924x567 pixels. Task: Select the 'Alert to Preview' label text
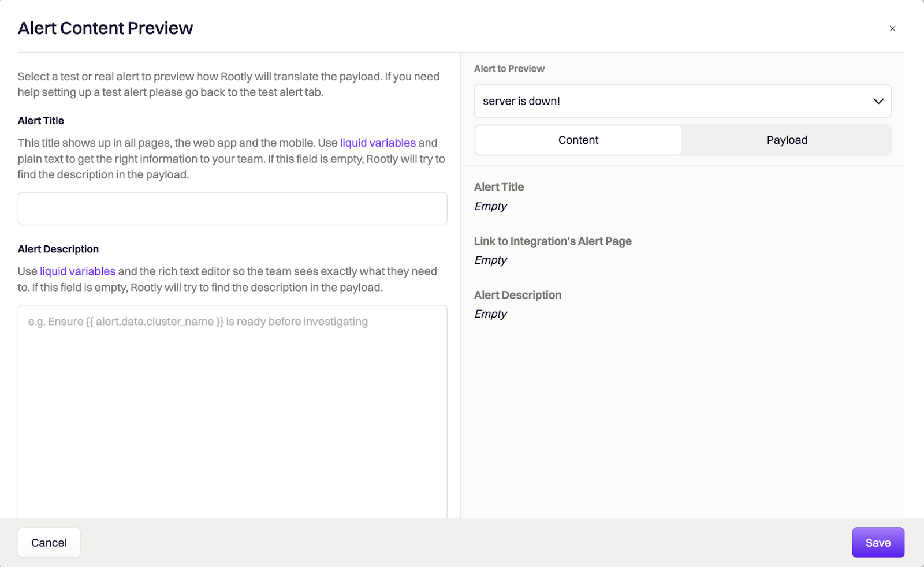point(509,69)
